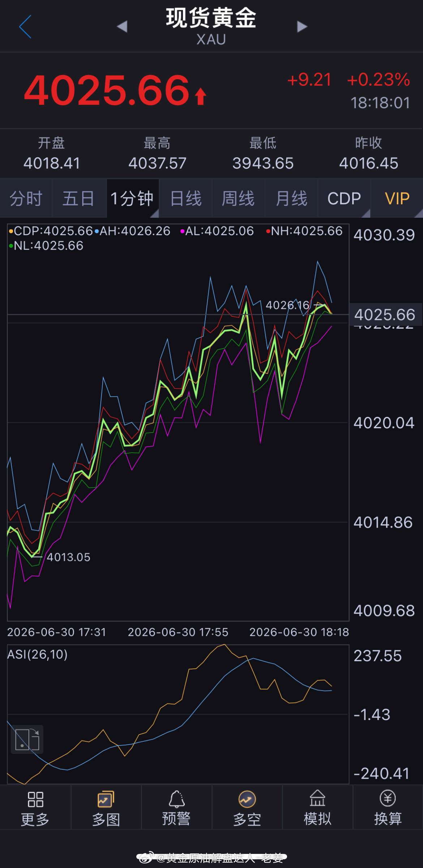Screen dimensions: 423x868
Task: Tap the CDP:4025.66 legend entry
Action: click(51, 231)
